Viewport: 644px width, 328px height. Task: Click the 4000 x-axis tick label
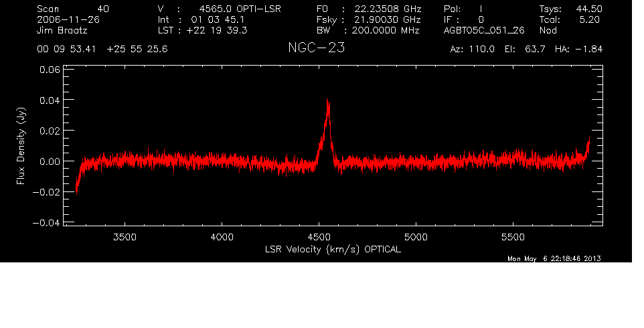click(222, 238)
